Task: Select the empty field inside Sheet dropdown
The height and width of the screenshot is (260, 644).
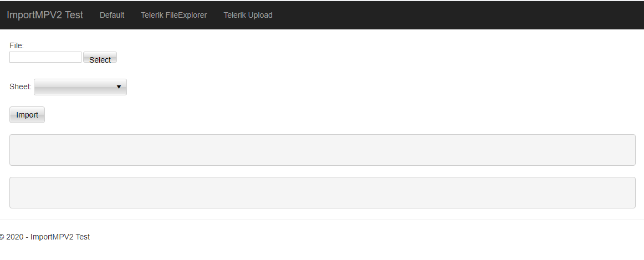Action: tap(74, 87)
